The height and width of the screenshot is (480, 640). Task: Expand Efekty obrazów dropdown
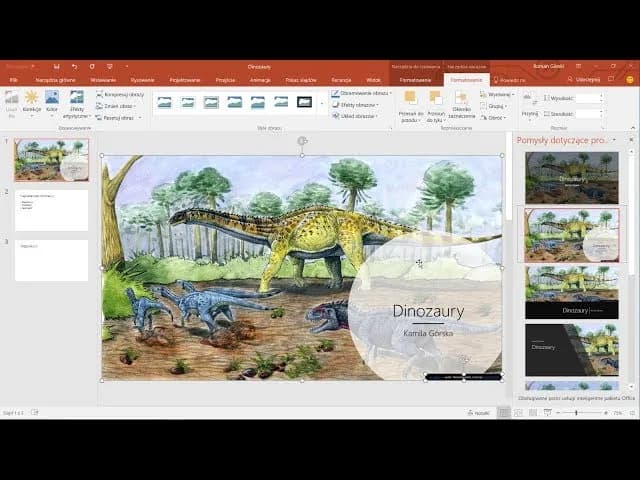point(354,104)
